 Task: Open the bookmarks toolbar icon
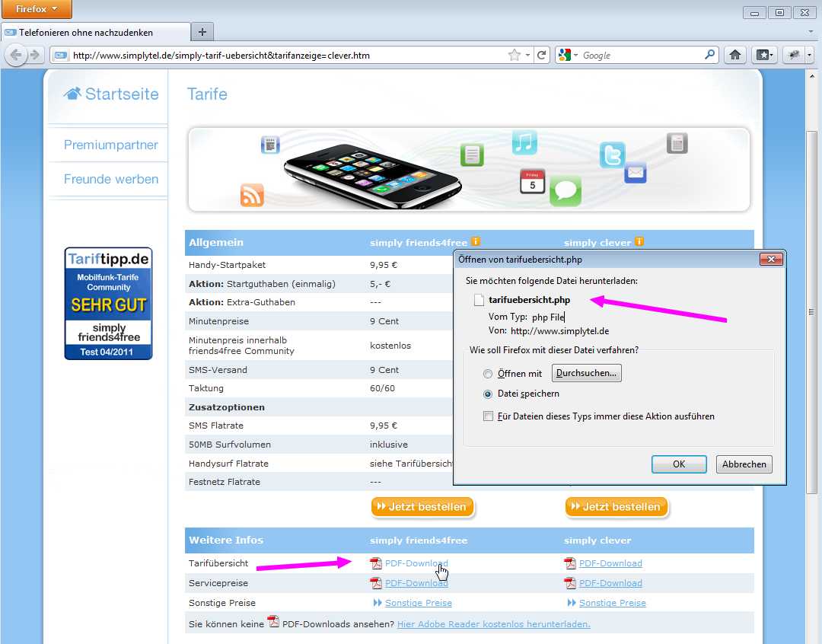pyautogui.click(x=764, y=55)
